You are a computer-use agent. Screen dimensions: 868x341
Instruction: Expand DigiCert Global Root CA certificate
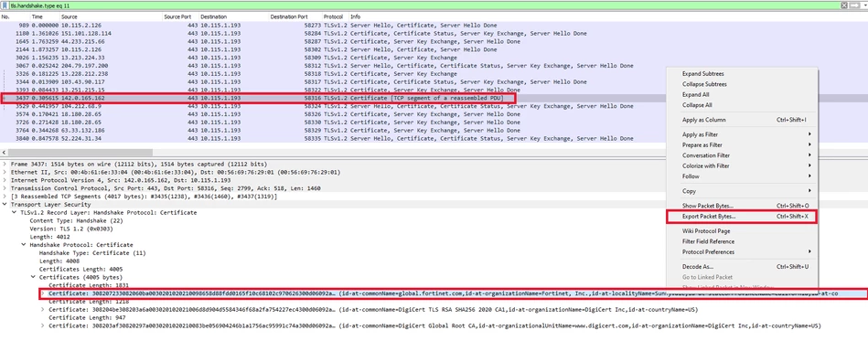tap(43, 325)
